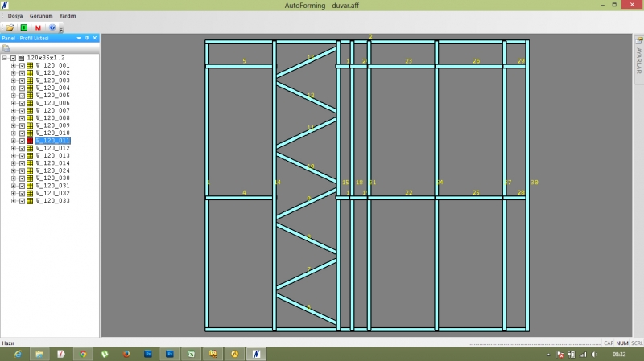Click the open file folder icon
The height and width of the screenshot is (361, 644).
coord(10,27)
